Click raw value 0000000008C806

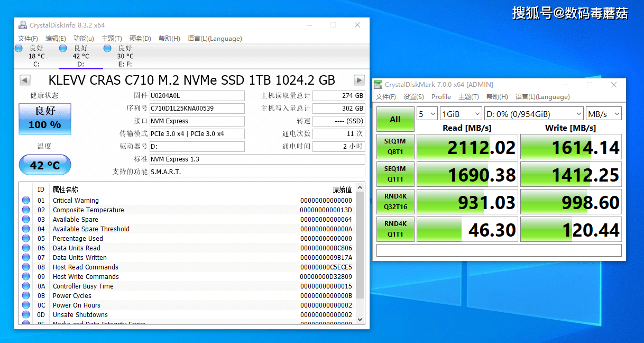[326, 248]
